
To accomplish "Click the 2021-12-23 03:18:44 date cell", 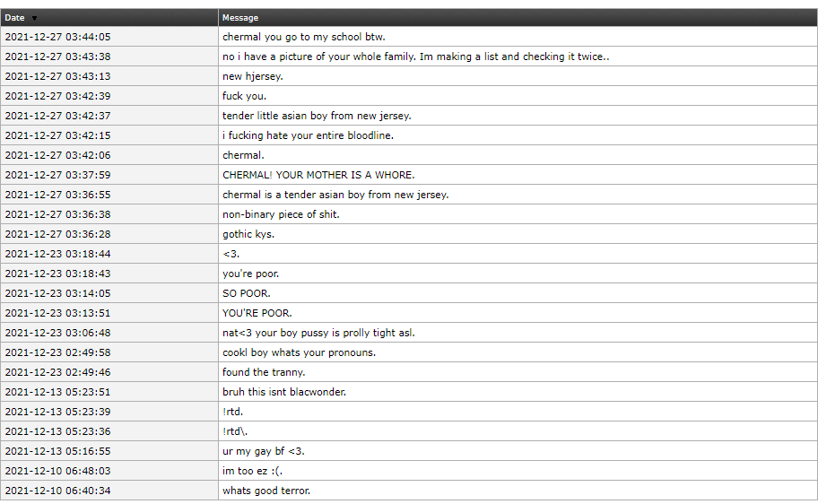I will coord(57,254).
